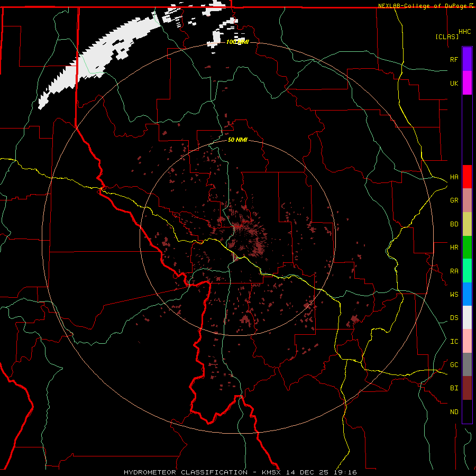
Task: Click the HA legend label
Action: 454,177
